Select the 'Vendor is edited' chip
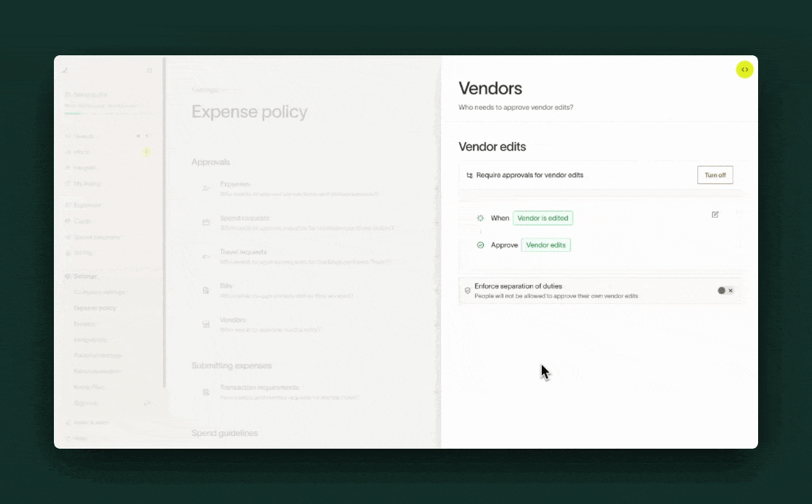Image resolution: width=812 pixels, height=504 pixels. tap(542, 218)
